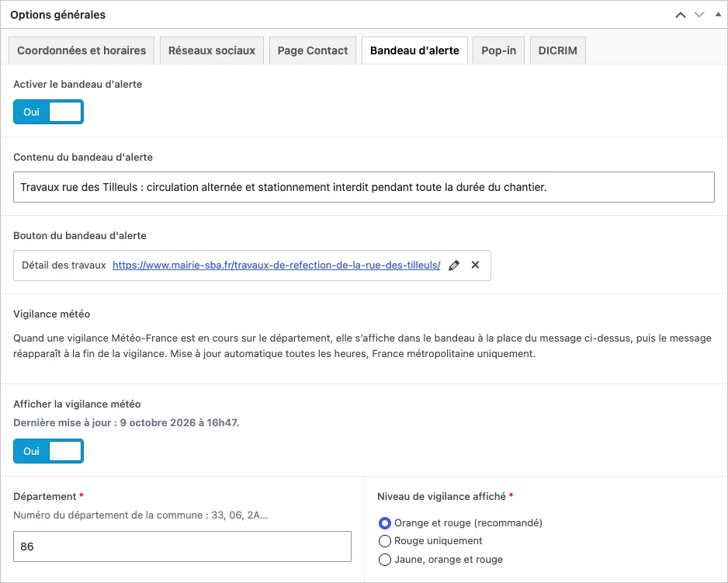728x583 pixels.
Task: Go to the Pop-in tab
Action: (498, 50)
